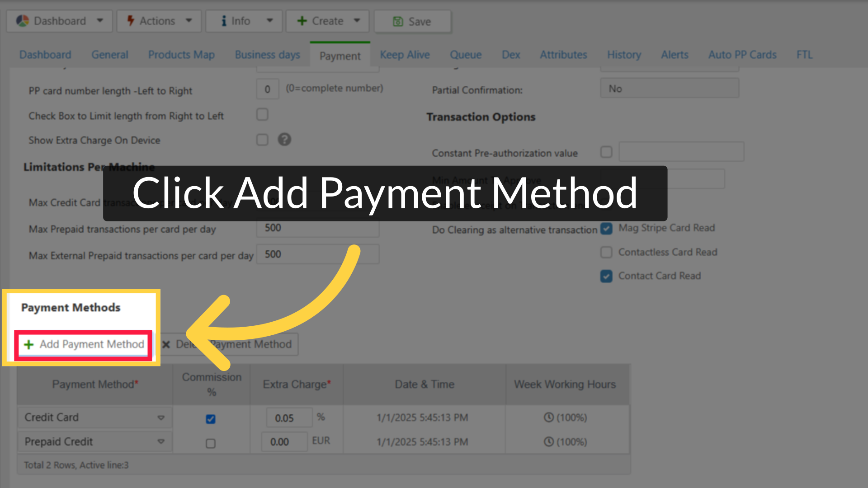Viewport: 868px width, 488px height.
Task: Click Extra Charge 0.05 field
Action: tap(289, 418)
